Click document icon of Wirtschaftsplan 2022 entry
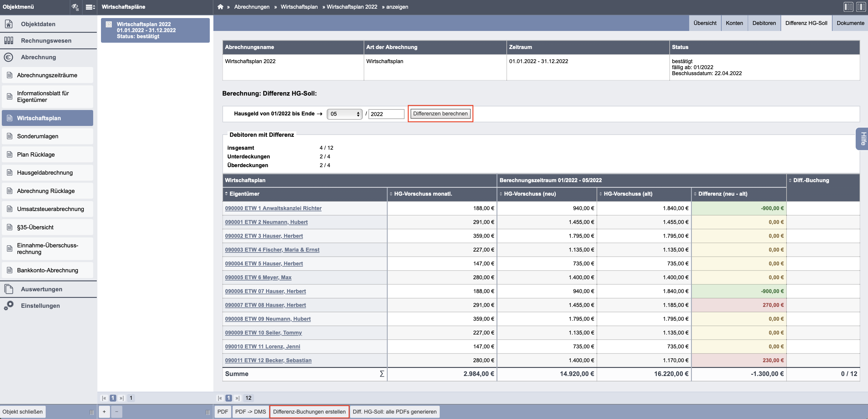Screen dimensions: 868x419 (109, 24)
